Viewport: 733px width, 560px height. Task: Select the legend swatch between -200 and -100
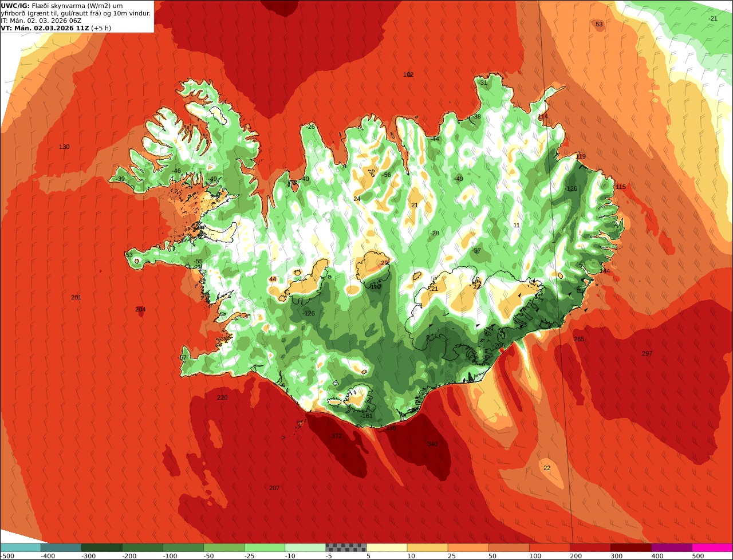pyautogui.click(x=142, y=547)
